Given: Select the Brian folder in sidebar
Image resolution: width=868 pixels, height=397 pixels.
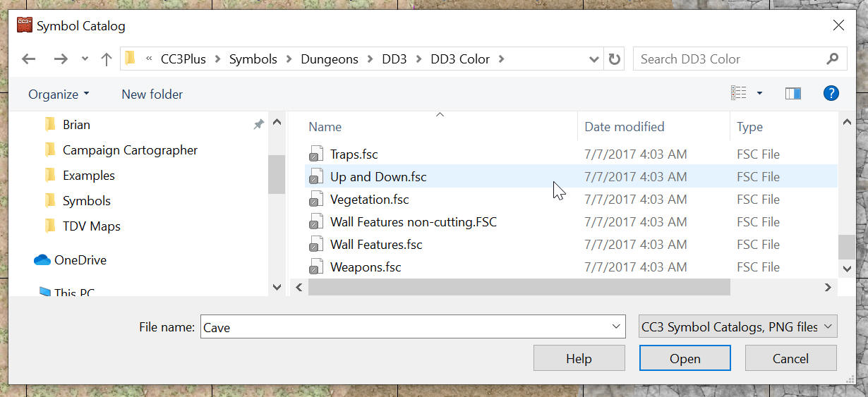Looking at the screenshot, I should (76, 125).
